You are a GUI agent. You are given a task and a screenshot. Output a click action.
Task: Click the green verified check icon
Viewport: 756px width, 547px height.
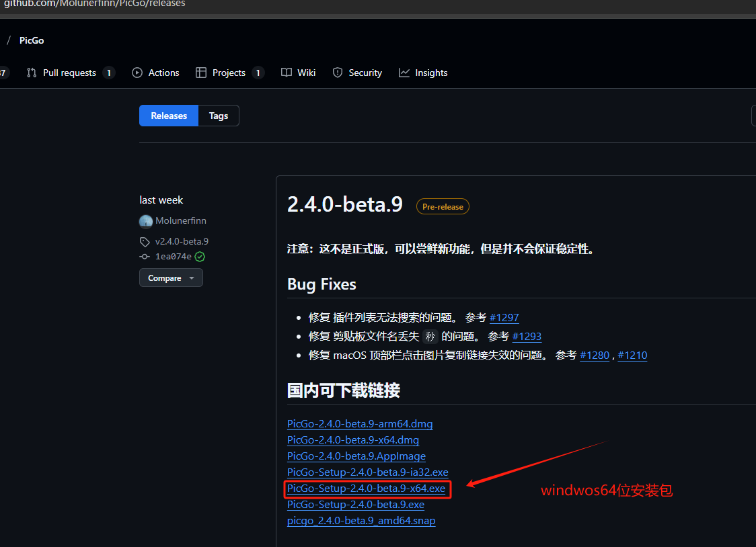coord(200,257)
